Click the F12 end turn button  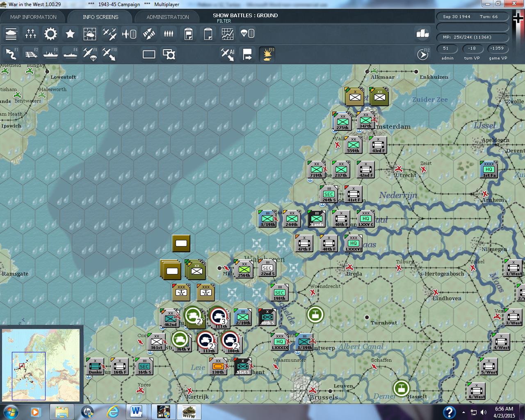point(423,54)
